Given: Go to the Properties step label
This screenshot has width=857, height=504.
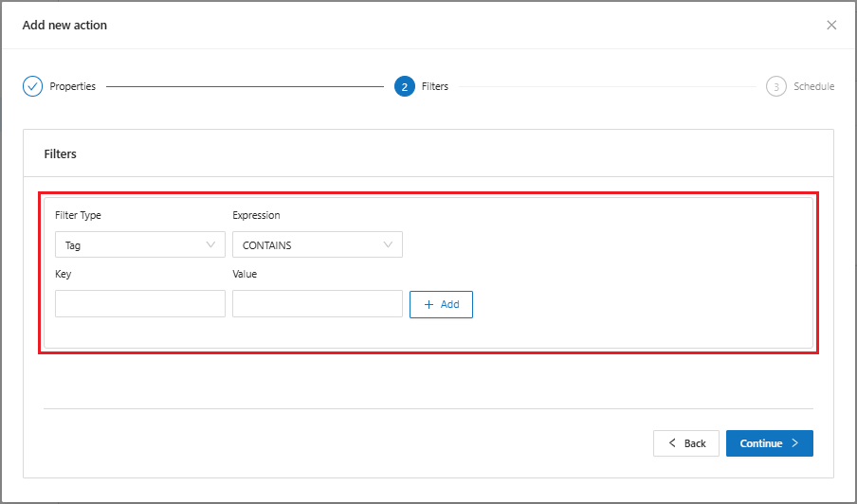Looking at the screenshot, I should [x=73, y=86].
